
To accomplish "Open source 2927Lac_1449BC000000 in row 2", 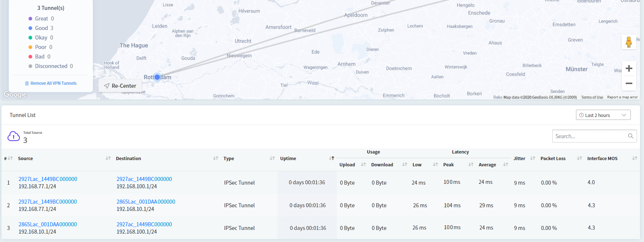I will pos(48,202).
